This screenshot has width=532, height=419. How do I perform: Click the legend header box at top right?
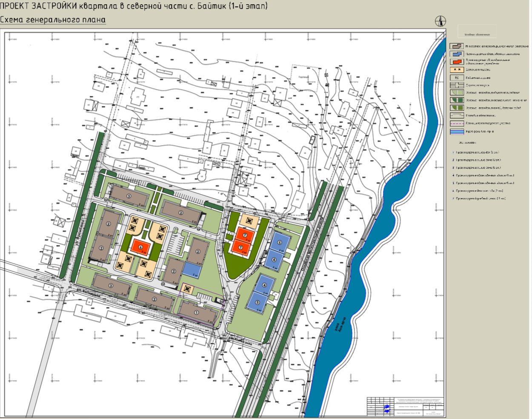[x=477, y=32]
